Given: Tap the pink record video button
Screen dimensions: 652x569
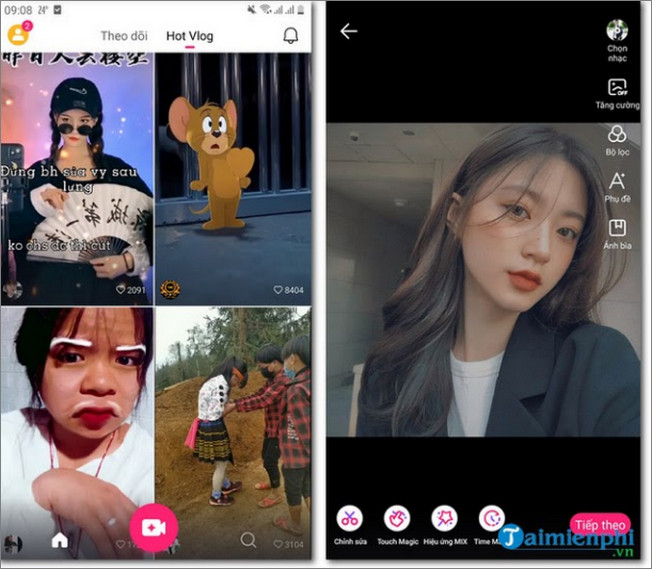Looking at the screenshot, I should click(153, 529).
